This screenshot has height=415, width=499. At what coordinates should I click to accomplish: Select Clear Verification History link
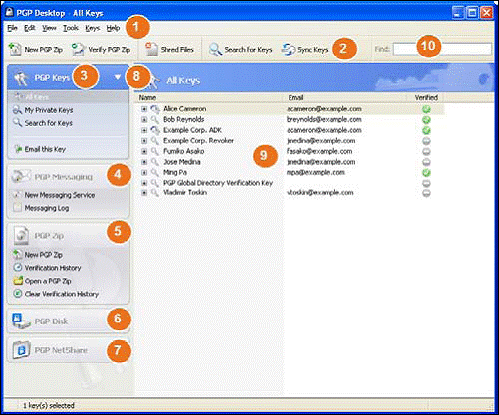click(62, 294)
